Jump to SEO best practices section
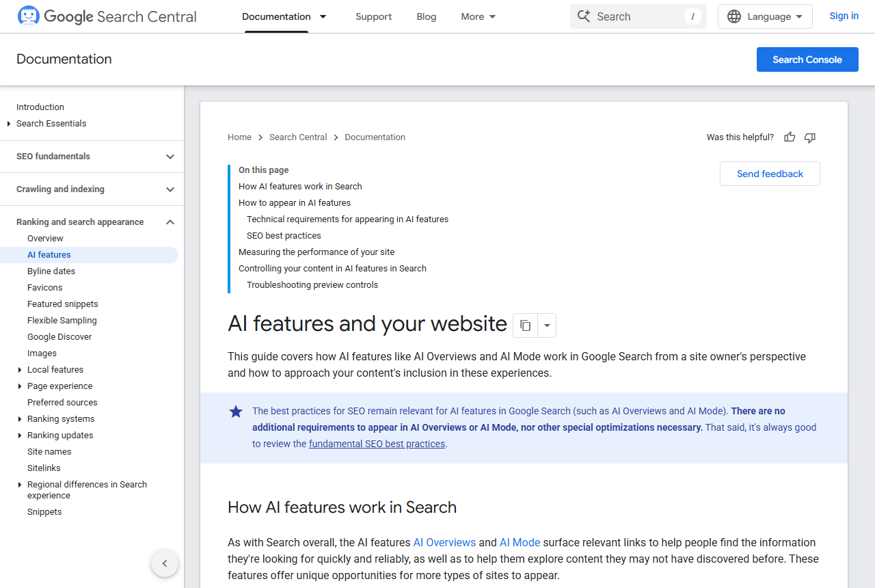Image resolution: width=875 pixels, height=588 pixels. tap(284, 236)
